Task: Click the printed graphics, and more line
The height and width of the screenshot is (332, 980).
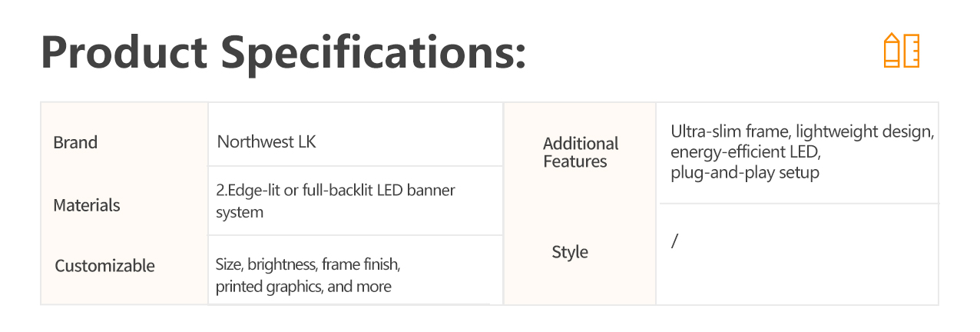Action: [x=303, y=287]
